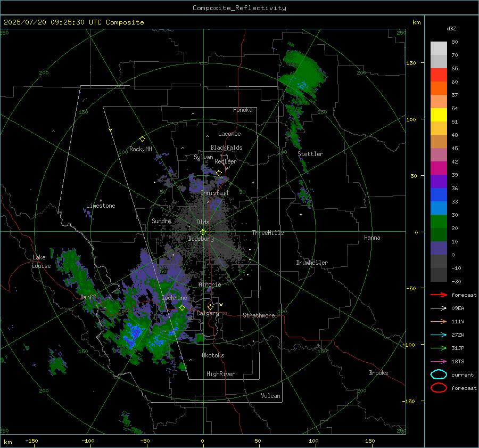The width and height of the screenshot is (479, 448).
Task: Click the magenta 18TS arrow legend icon
Action: point(439,362)
